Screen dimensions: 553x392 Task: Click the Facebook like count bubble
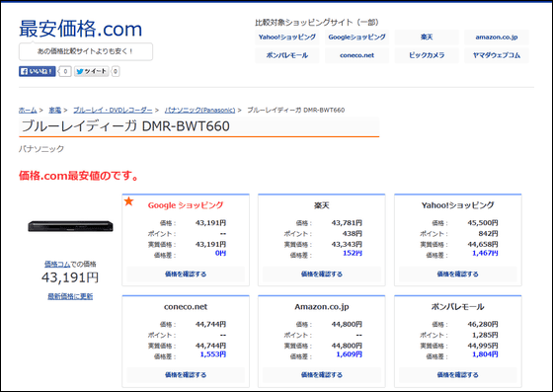point(65,71)
